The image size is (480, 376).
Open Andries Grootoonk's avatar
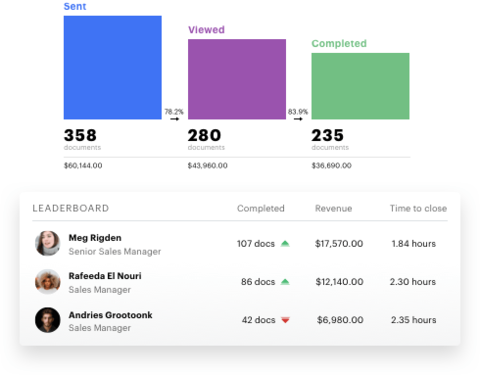tap(48, 320)
